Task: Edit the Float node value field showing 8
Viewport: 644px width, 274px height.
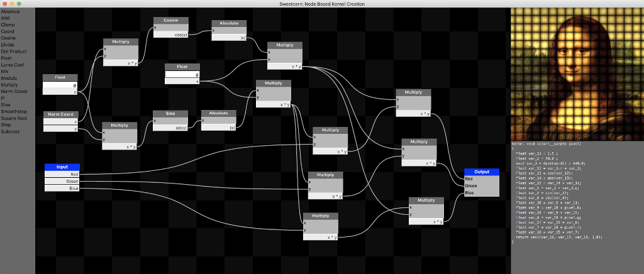Action: pos(182,75)
